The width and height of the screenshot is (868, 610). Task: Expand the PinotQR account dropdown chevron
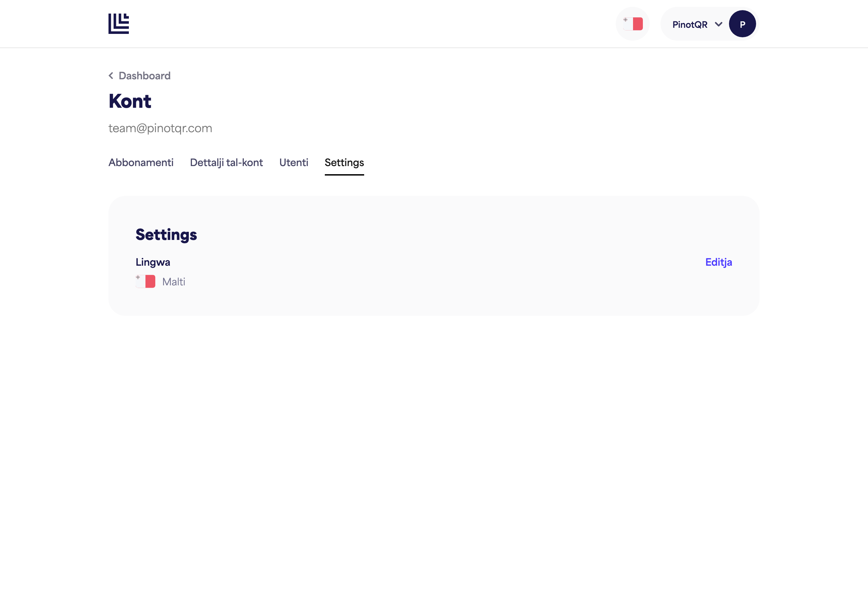718,24
